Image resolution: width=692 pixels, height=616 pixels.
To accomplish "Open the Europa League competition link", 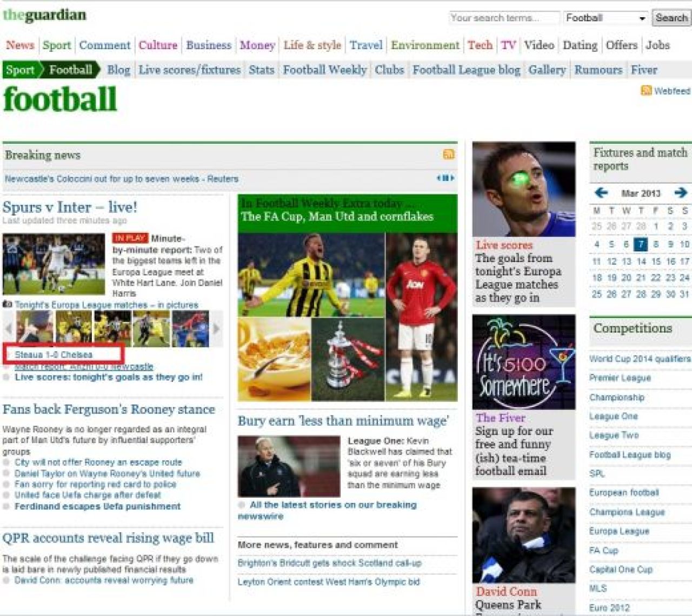I will [619, 531].
